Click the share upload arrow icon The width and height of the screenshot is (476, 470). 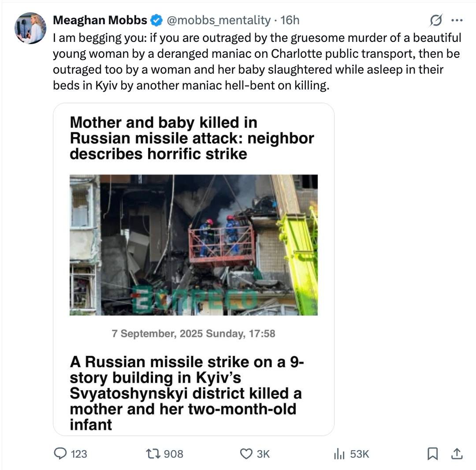tap(457, 454)
